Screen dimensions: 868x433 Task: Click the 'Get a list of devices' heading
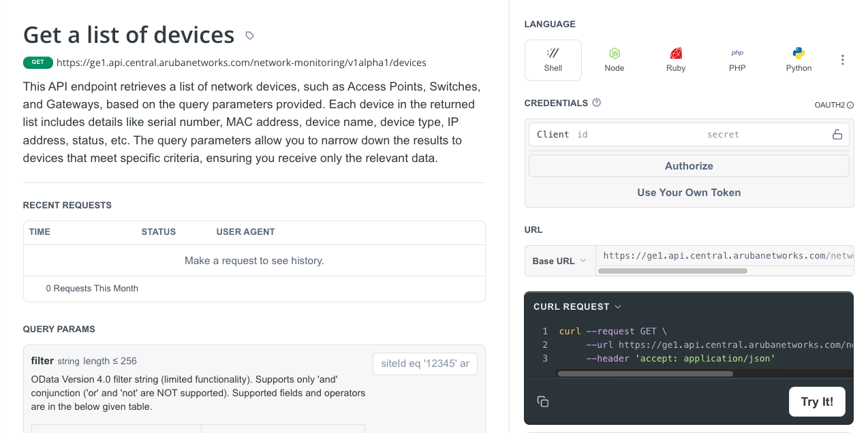pyautogui.click(x=129, y=35)
